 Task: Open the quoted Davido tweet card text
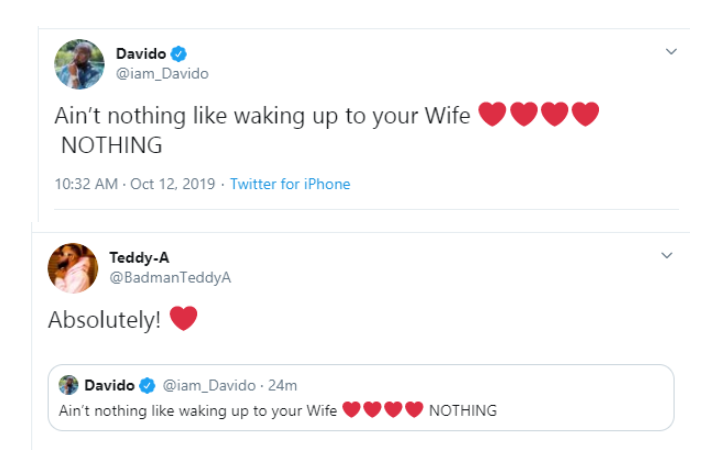tap(200, 410)
